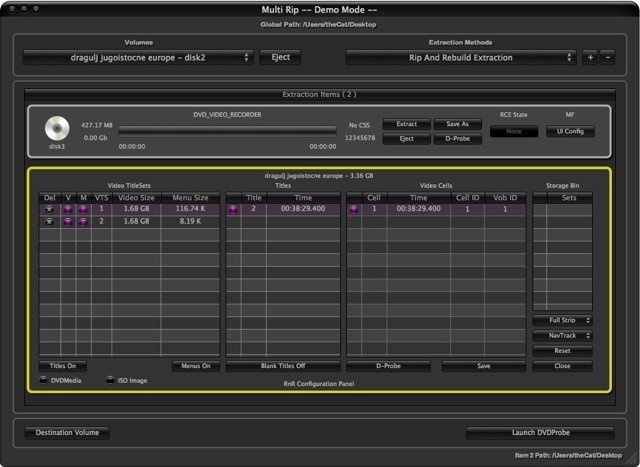Open the Full Strip dropdown
The width and height of the screenshot is (640, 467).
(562, 320)
